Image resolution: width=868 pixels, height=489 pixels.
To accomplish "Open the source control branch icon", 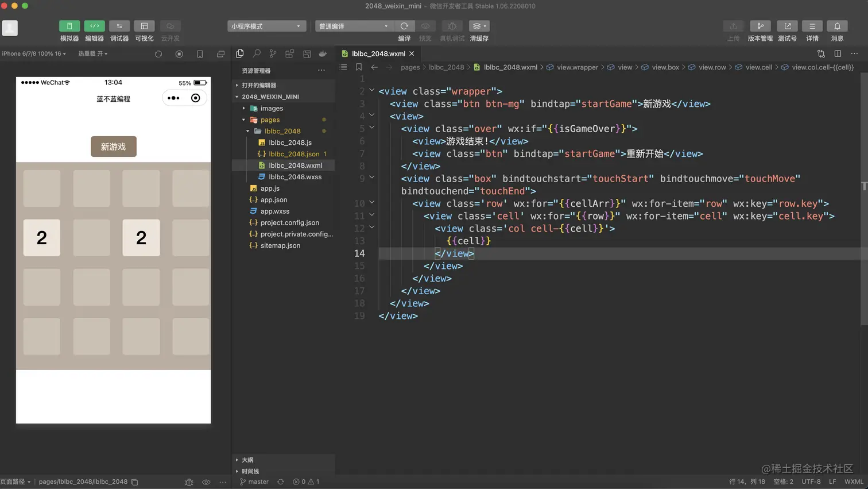I will (273, 53).
